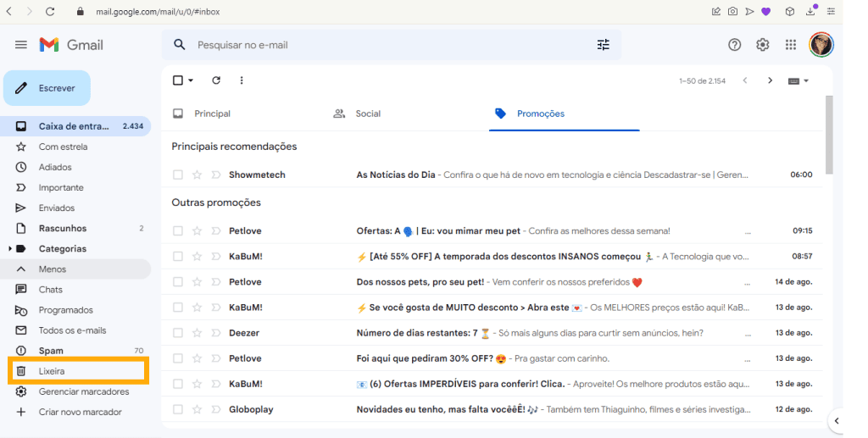Go to the next page of emails

(770, 80)
